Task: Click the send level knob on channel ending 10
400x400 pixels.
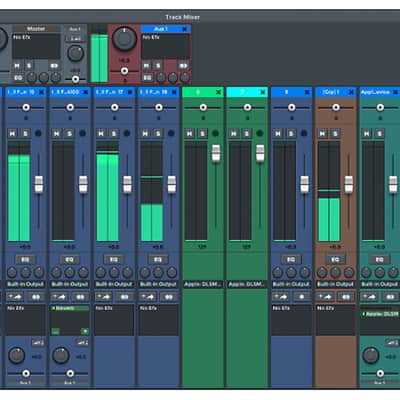Action: point(17,355)
